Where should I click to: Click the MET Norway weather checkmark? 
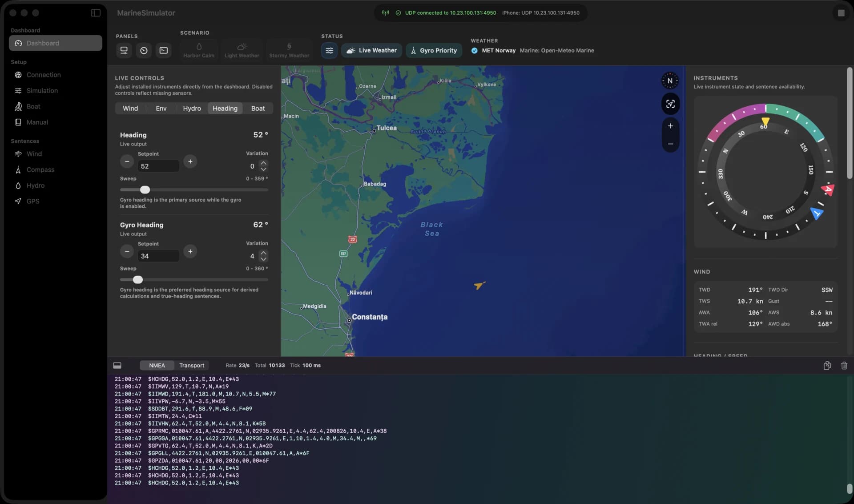click(474, 50)
